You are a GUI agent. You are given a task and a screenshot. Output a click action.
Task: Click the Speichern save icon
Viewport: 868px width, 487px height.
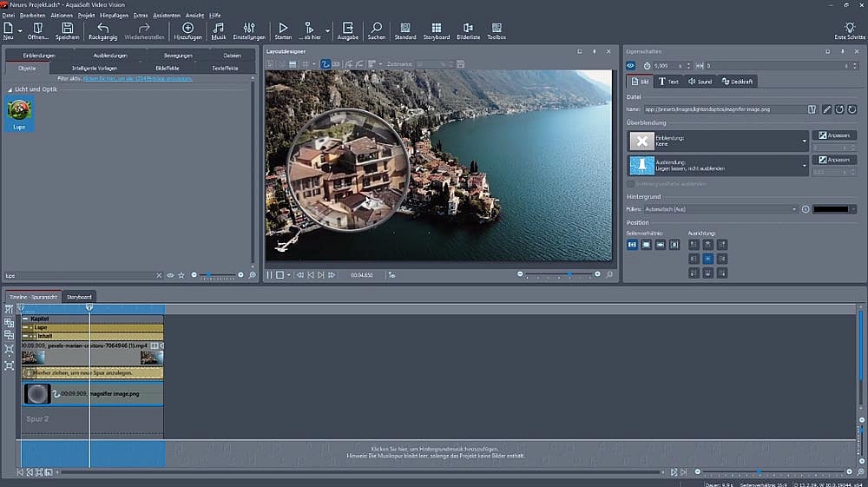pyautogui.click(x=67, y=29)
